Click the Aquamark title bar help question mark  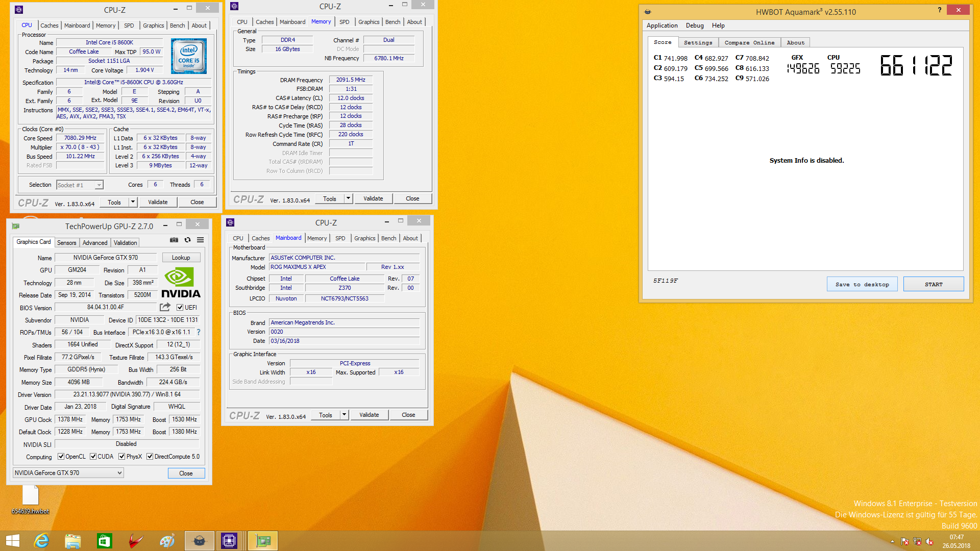[x=939, y=10]
